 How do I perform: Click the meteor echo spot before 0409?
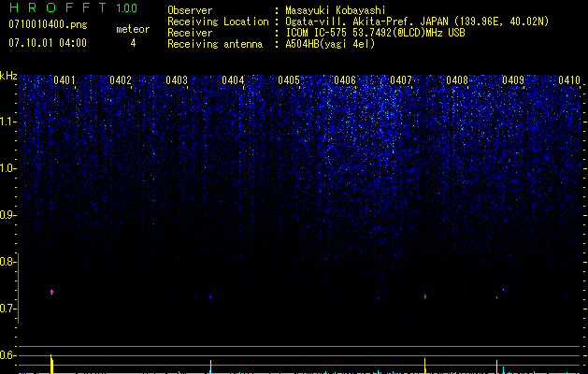(x=496, y=297)
